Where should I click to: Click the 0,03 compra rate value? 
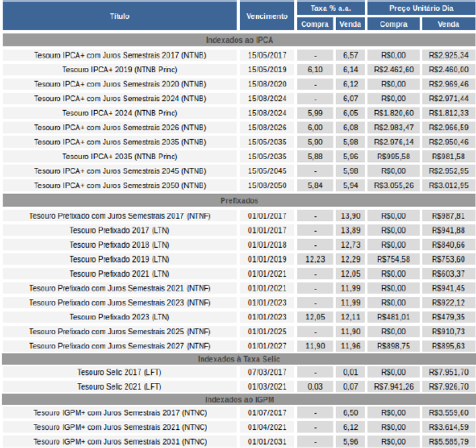tap(315, 387)
